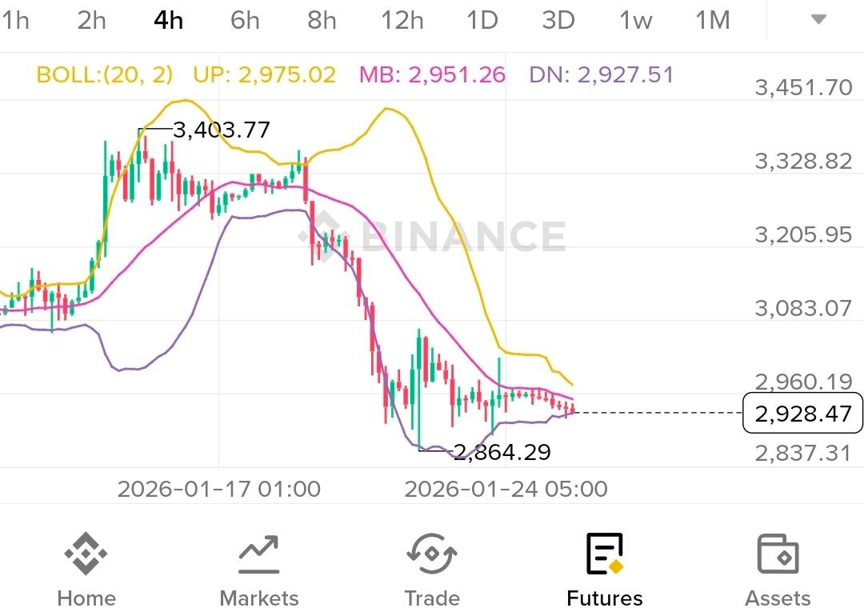Switch to 2h timeframe
The height and width of the screenshot is (616, 864).
(x=92, y=20)
